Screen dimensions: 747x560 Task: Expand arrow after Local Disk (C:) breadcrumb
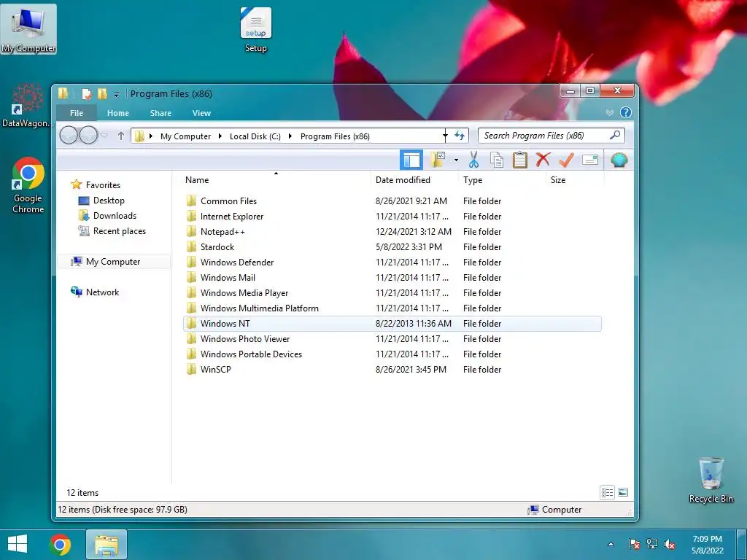pos(290,136)
